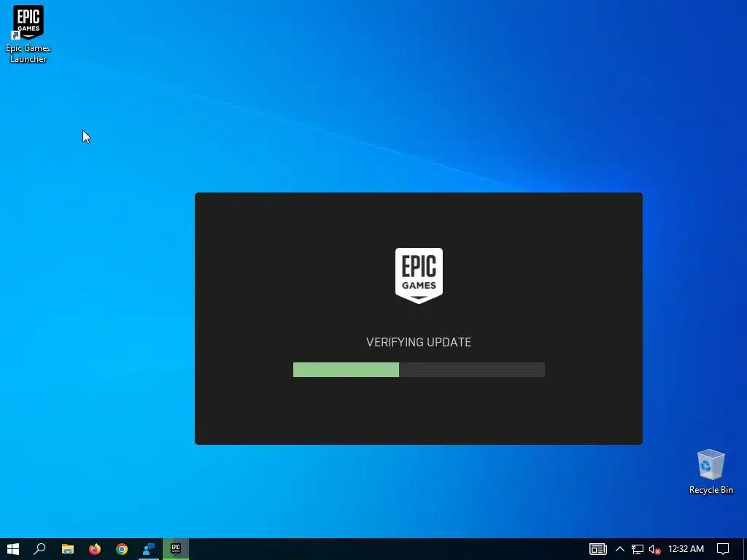Launch Google Chrome from the taskbar
Viewport: 747px width, 560px height.
(122, 549)
